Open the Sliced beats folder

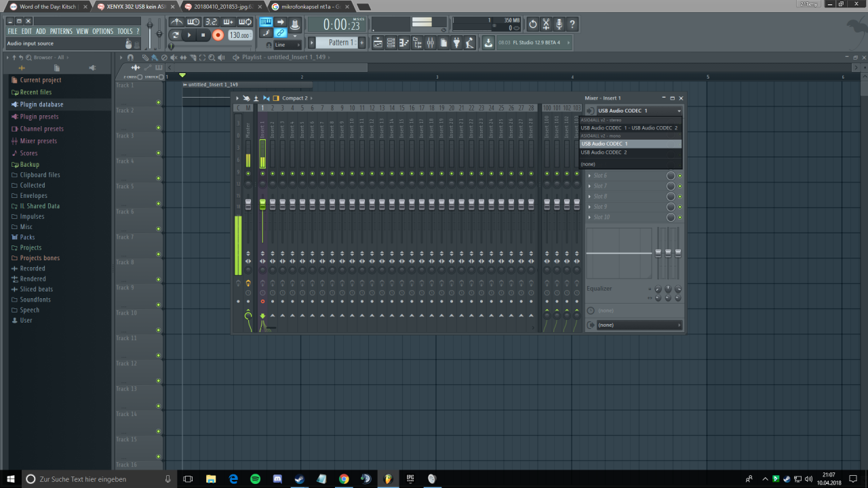tap(37, 289)
